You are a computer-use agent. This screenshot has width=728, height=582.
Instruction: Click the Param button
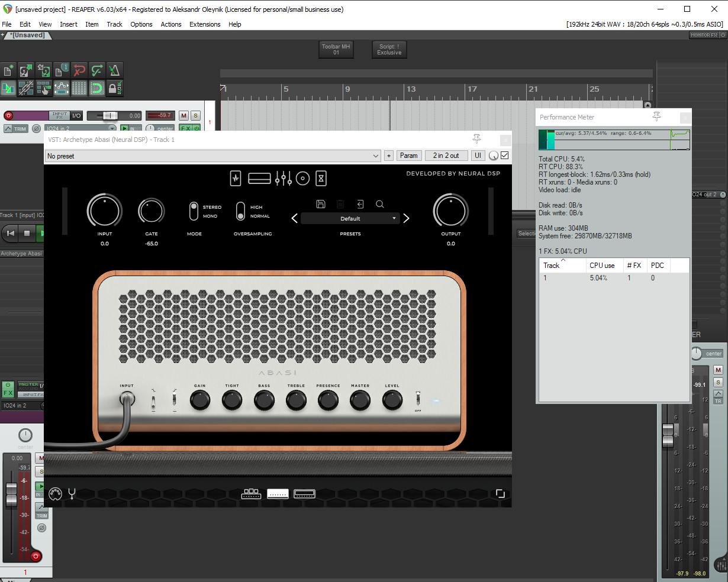tap(408, 156)
